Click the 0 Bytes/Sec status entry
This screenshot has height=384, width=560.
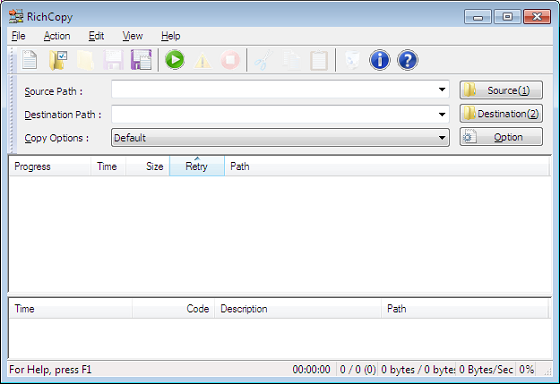[486, 369]
